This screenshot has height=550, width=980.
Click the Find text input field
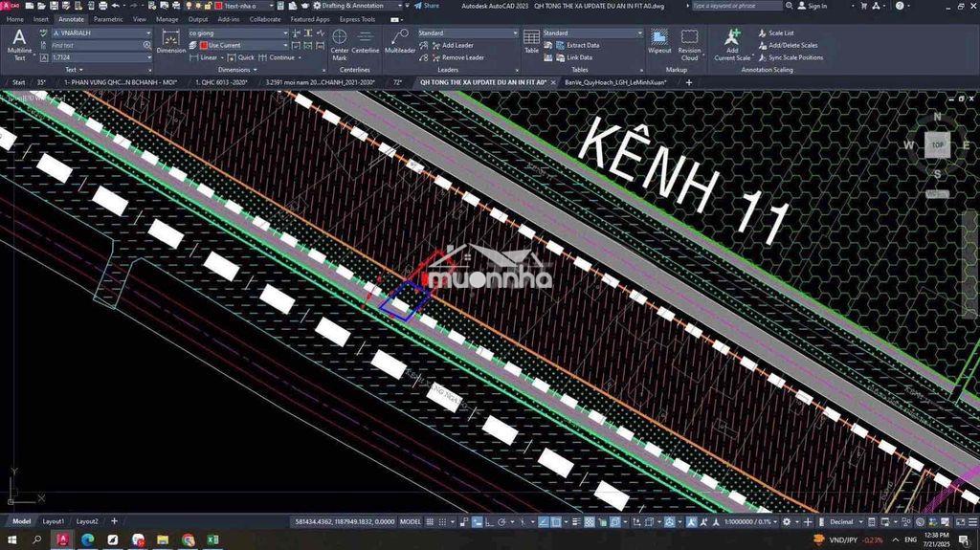[x=97, y=45]
